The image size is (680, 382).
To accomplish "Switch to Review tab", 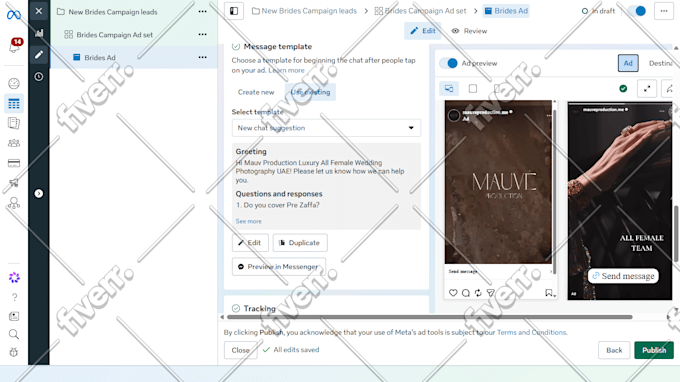I will point(469,31).
